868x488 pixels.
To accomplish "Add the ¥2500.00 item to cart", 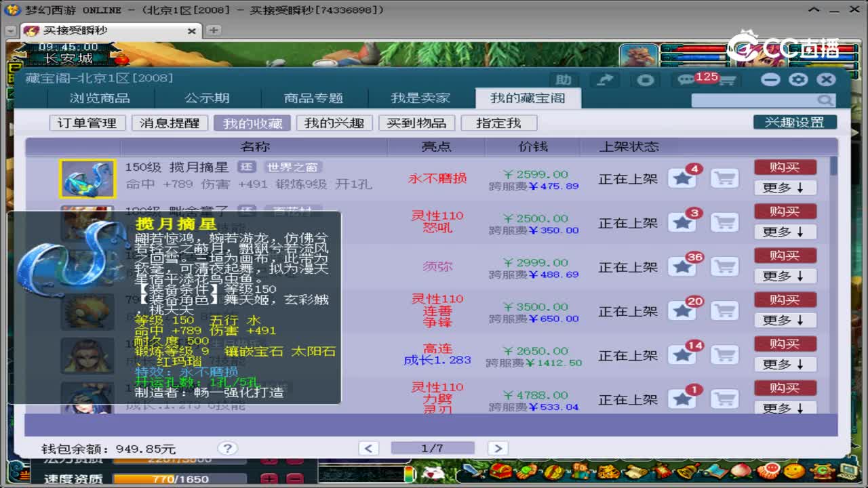I will [x=724, y=223].
